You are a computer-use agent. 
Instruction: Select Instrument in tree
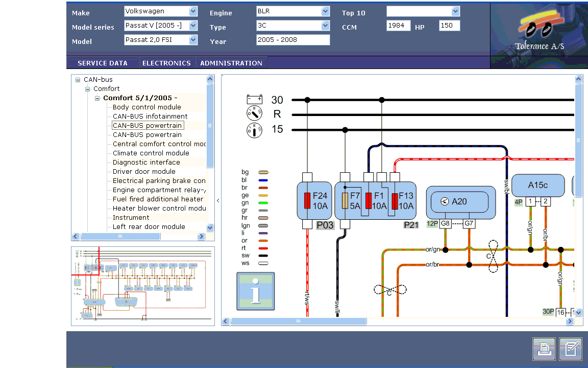click(131, 217)
